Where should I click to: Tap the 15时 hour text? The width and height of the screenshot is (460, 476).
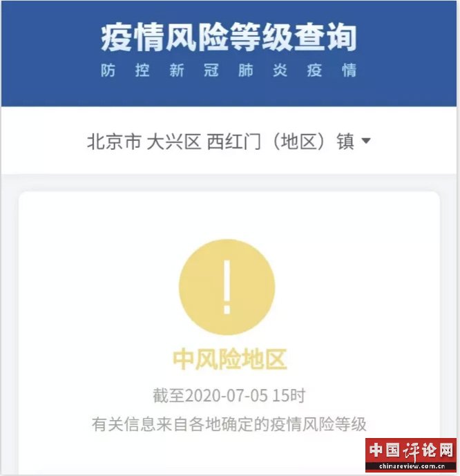(289, 395)
